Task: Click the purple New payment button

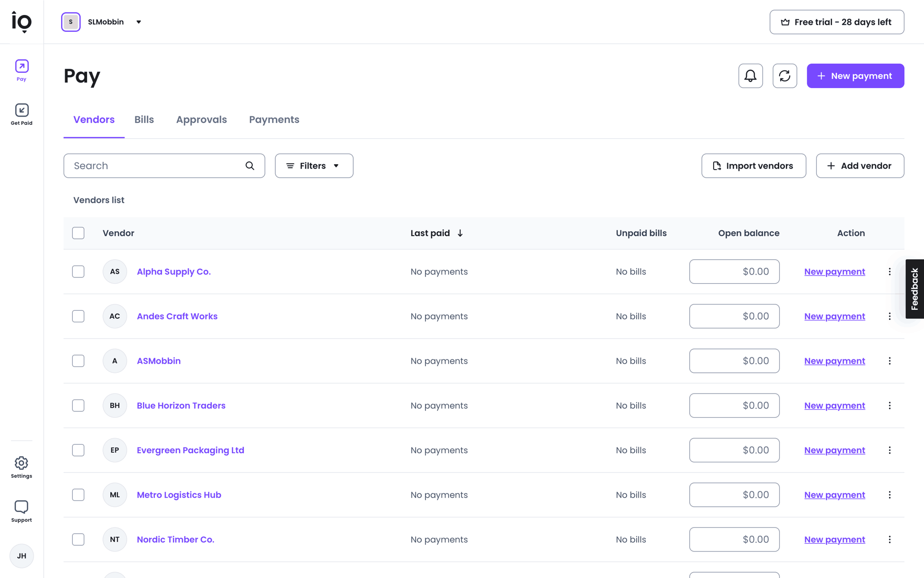Action: tap(855, 76)
